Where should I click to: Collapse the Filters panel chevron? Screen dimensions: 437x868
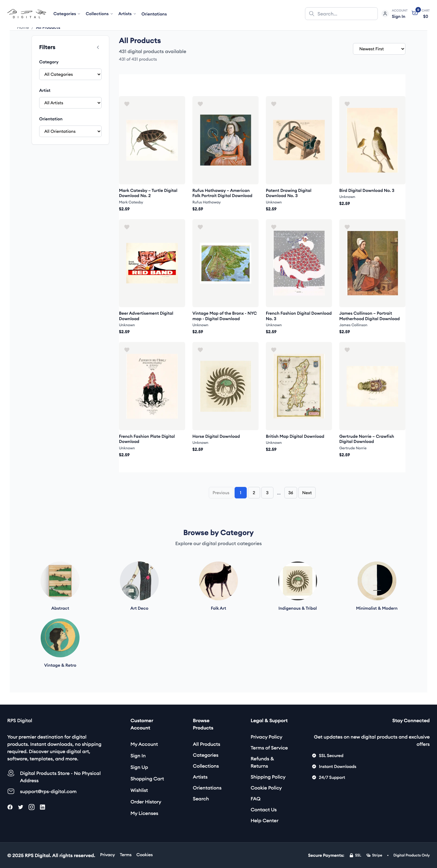98,48
